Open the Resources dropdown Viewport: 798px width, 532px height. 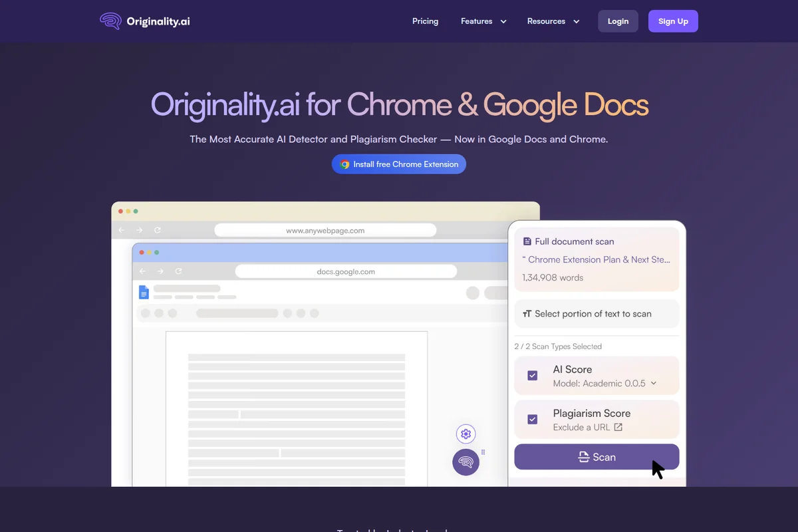coord(553,21)
